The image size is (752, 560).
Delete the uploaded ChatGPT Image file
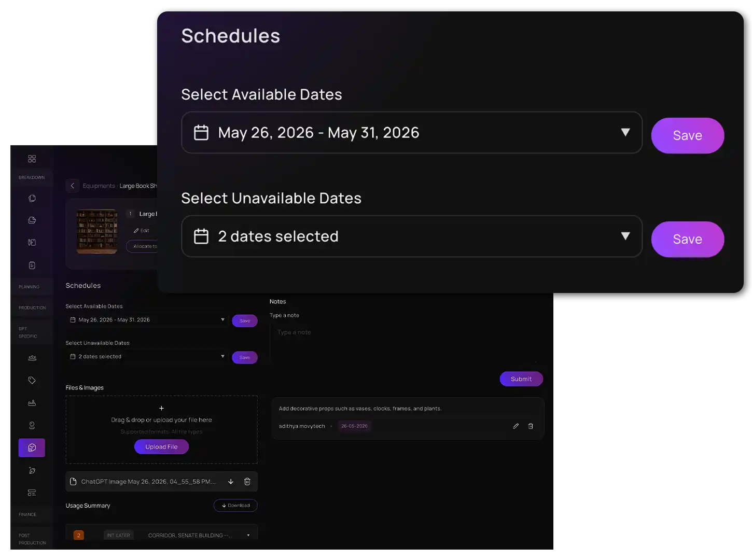coord(247,482)
